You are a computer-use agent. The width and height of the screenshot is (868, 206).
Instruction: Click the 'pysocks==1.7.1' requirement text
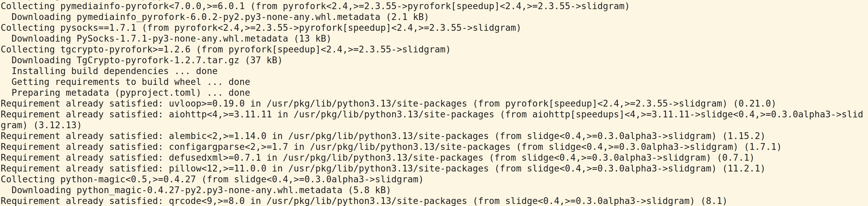click(98, 28)
